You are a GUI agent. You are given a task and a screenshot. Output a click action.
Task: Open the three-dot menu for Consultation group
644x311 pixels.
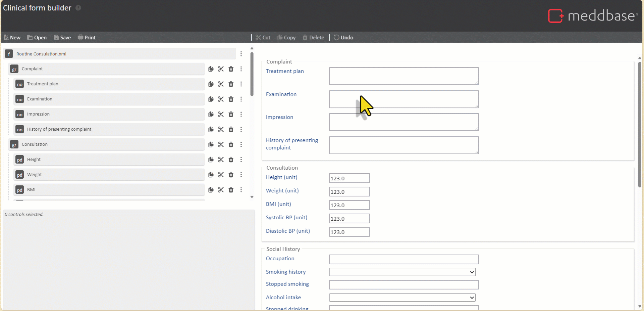pos(241,144)
